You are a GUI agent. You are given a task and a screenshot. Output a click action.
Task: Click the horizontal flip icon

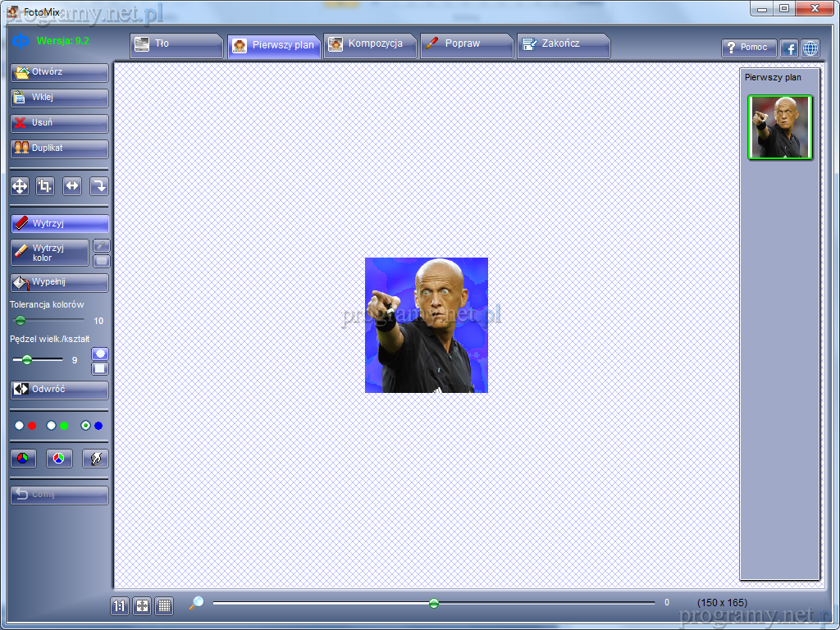72,187
